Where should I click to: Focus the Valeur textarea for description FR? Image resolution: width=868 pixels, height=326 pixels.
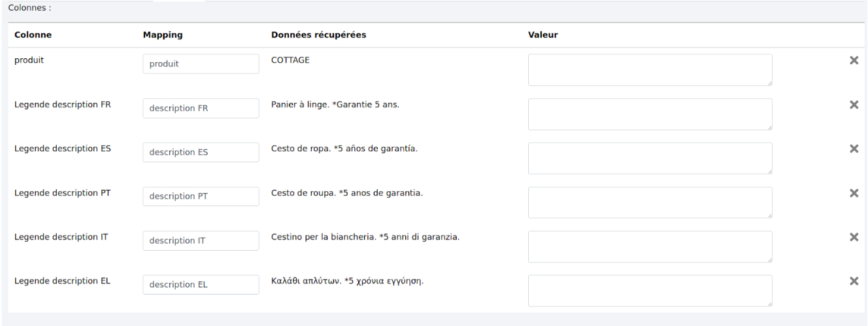coord(650,114)
